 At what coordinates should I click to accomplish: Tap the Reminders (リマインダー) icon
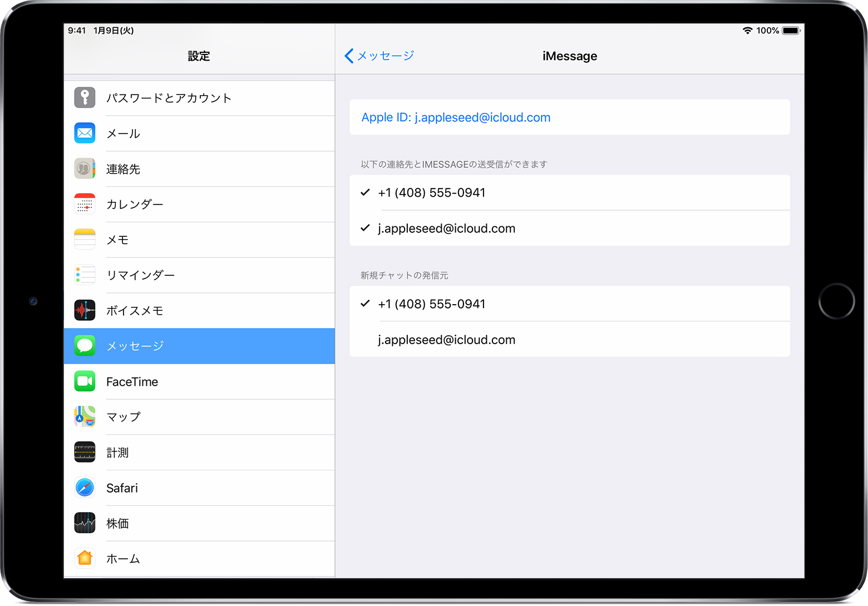(x=85, y=275)
